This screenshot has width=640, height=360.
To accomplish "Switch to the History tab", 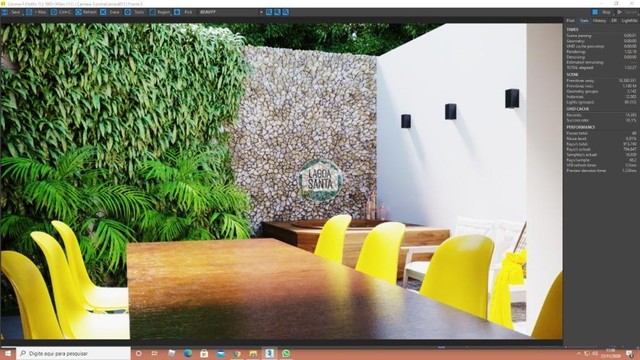I will 599,20.
